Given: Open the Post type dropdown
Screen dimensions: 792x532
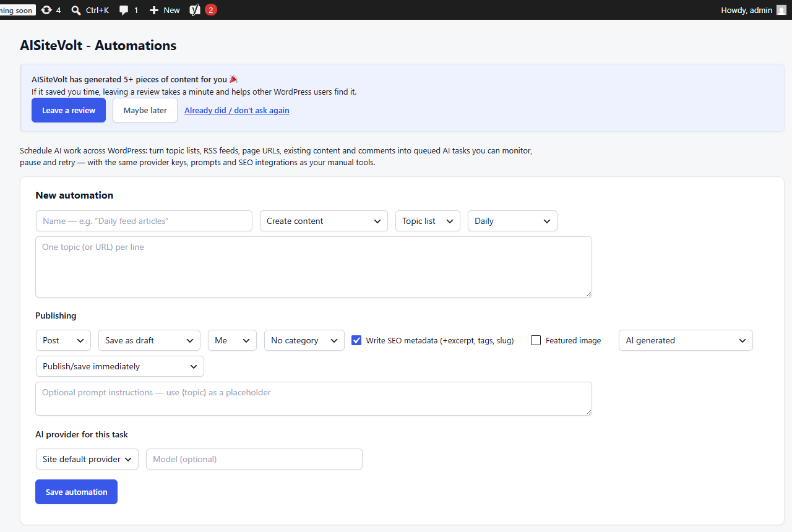Looking at the screenshot, I should tap(63, 340).
